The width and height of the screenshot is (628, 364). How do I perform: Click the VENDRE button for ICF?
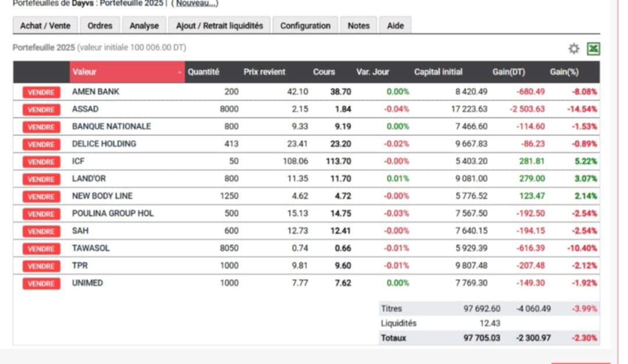click(x=41, y=162)
